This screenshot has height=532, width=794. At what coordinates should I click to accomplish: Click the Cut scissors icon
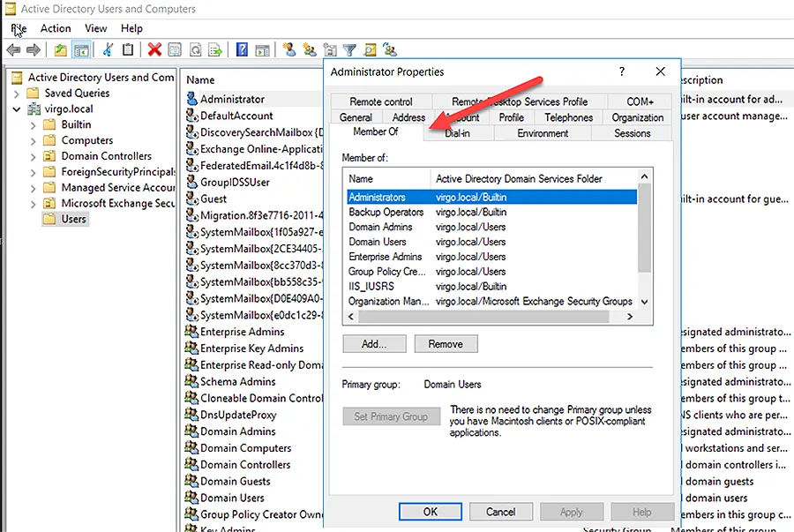(x=108, y=49)
